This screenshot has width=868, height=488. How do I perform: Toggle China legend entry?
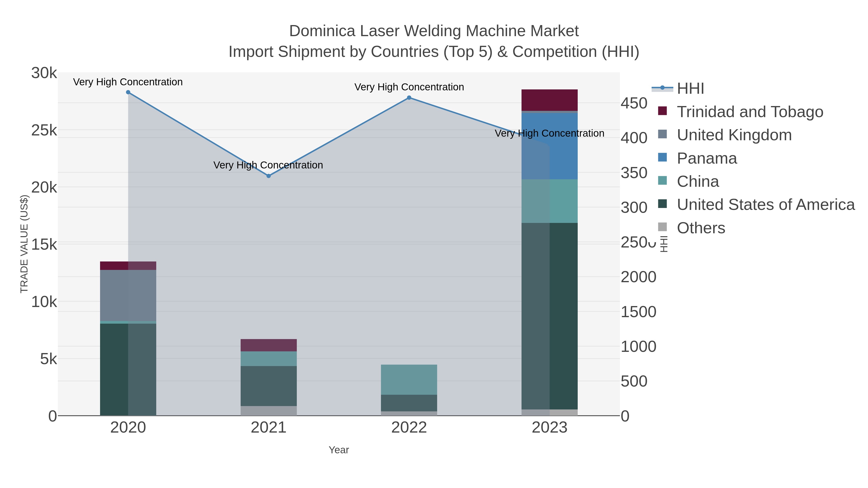pyautogui.click(x=688, y=181)
